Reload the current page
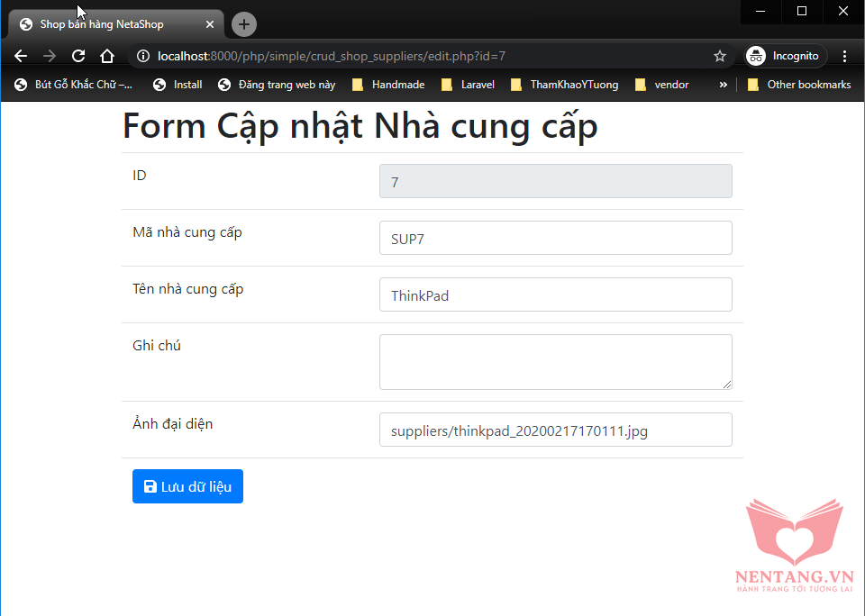Image resolution: width=865 pixels, height=616 pixels. pos(78,56)
